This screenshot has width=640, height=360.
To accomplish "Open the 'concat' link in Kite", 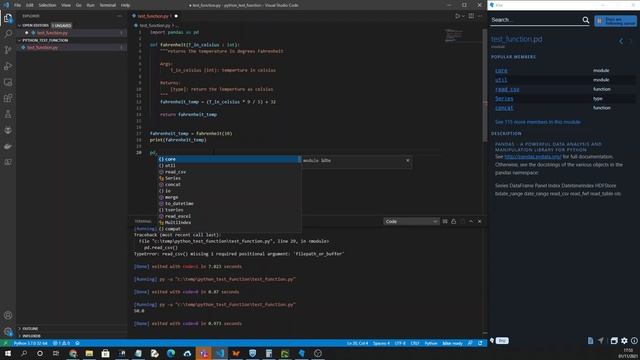I will (x=504, y=108).
